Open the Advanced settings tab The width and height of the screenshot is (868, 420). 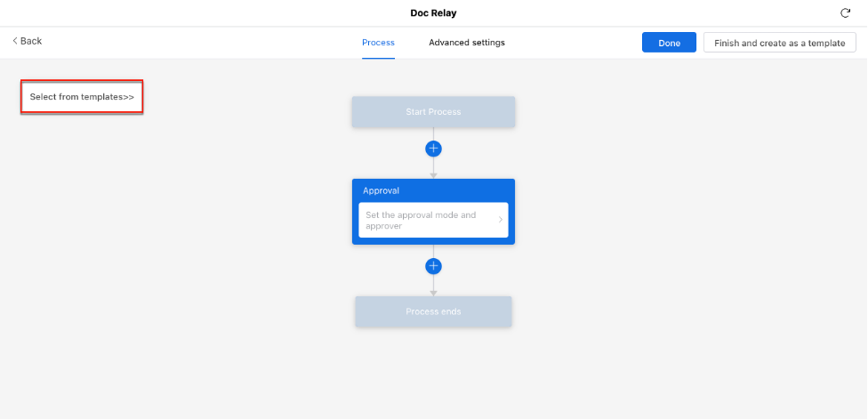coord(466,43)
